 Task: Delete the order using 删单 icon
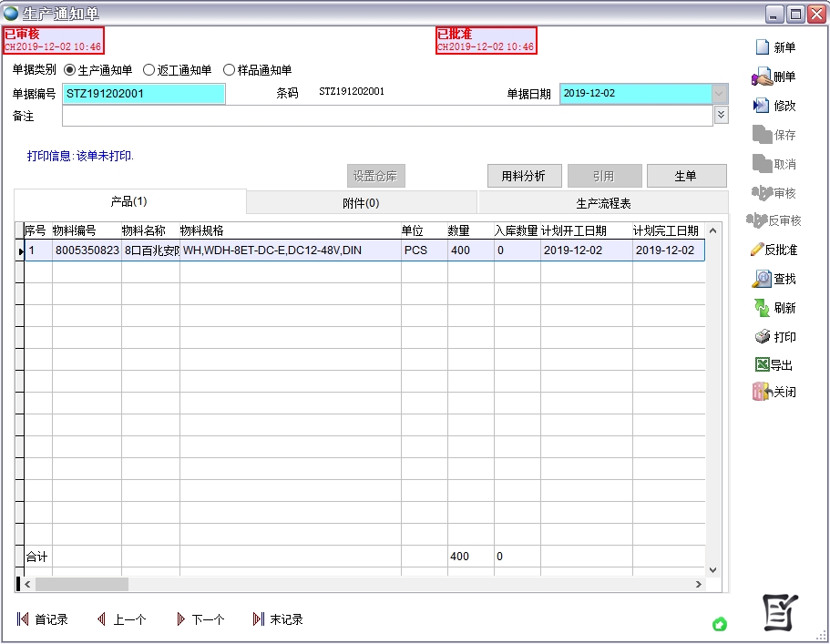(x=775, y=77)
